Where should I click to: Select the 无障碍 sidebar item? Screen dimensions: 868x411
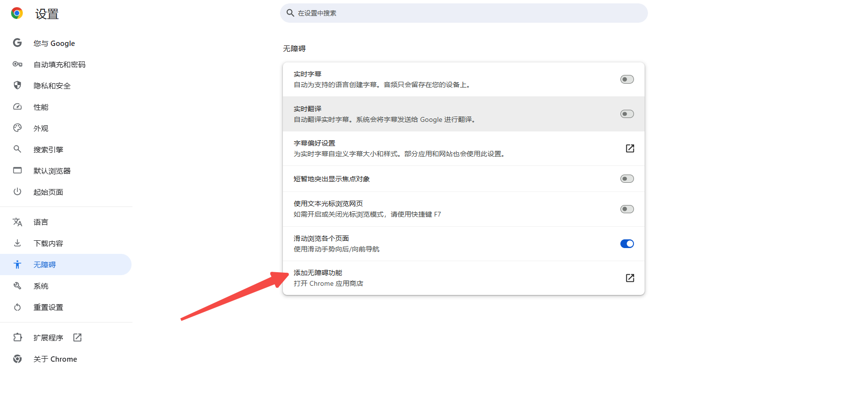pyautogui.click(x=66, y=264)
